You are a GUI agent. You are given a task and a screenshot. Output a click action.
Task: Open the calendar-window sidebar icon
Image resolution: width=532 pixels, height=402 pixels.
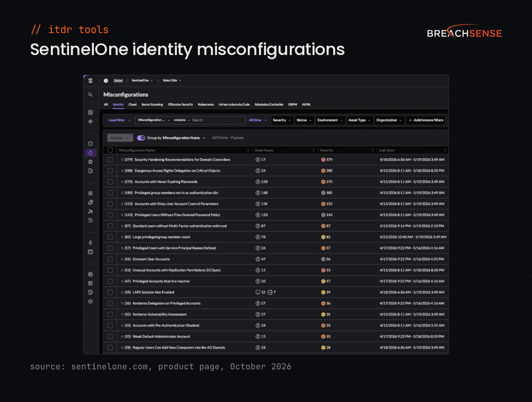click(x=90, y=252)
